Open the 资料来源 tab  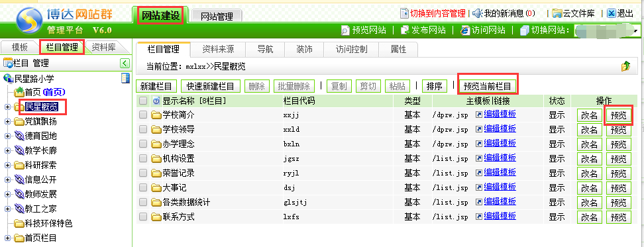point(218,50)
